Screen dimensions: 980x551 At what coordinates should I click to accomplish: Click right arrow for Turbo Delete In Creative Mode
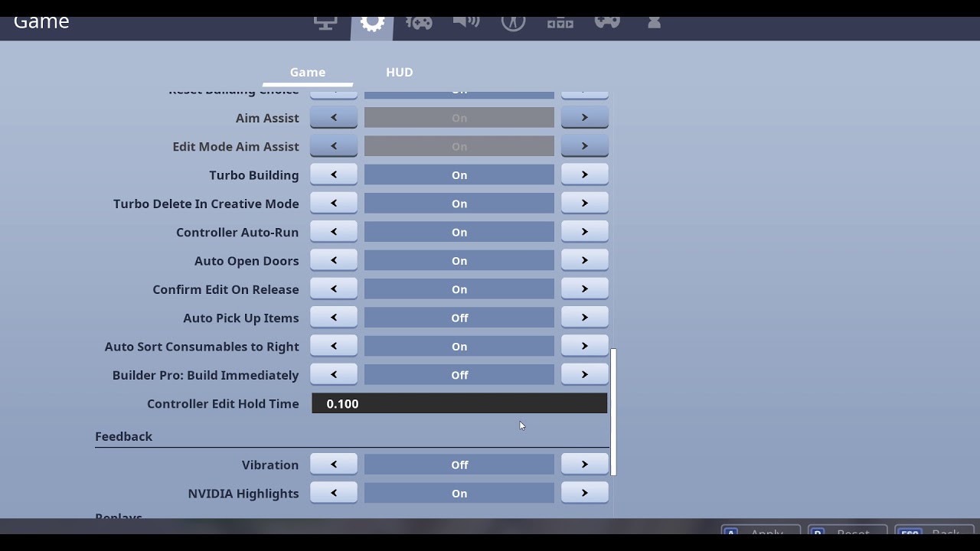585,204
